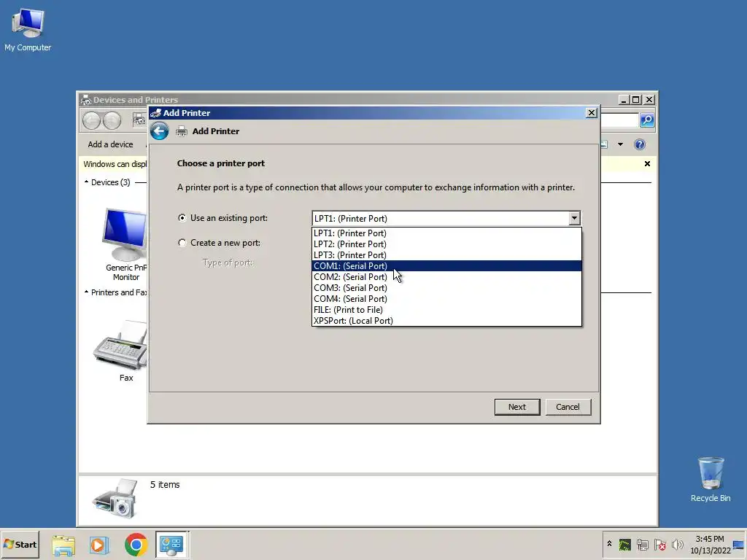Click the blue back arrow in Add Printer

[x=160, y=131]
